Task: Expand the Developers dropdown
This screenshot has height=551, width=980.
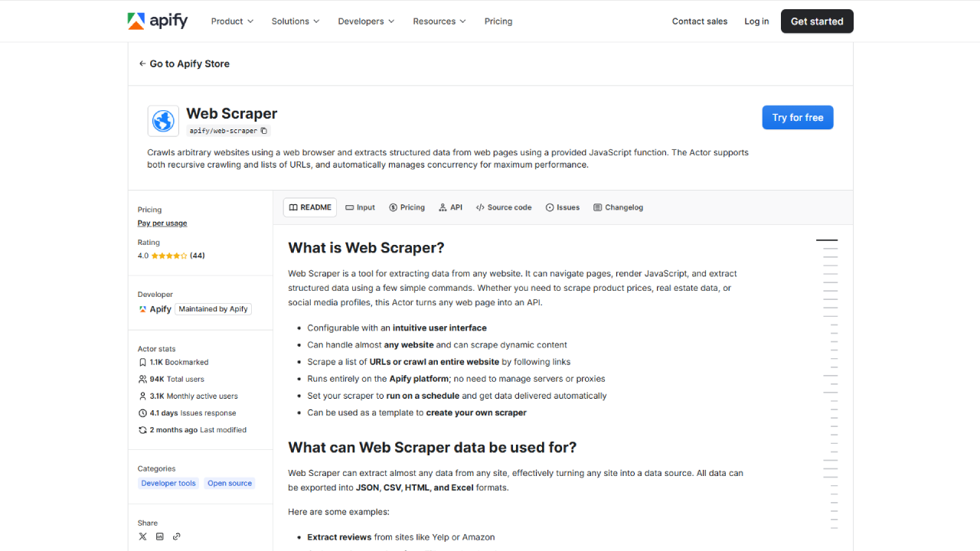Action: 366,21
